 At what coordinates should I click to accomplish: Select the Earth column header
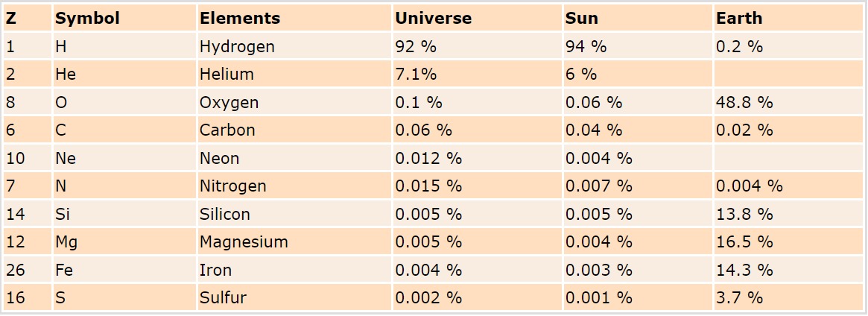tap(739, 19)
